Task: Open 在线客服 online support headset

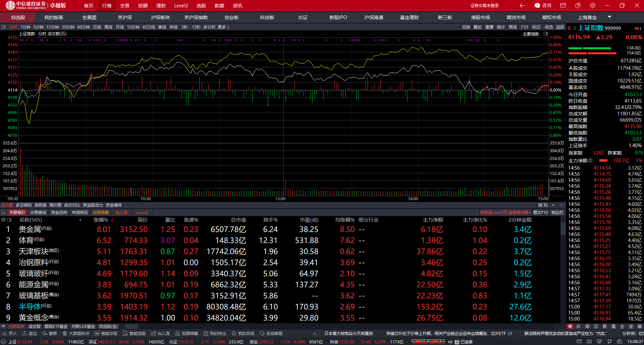Action: (x=271, y=333)
